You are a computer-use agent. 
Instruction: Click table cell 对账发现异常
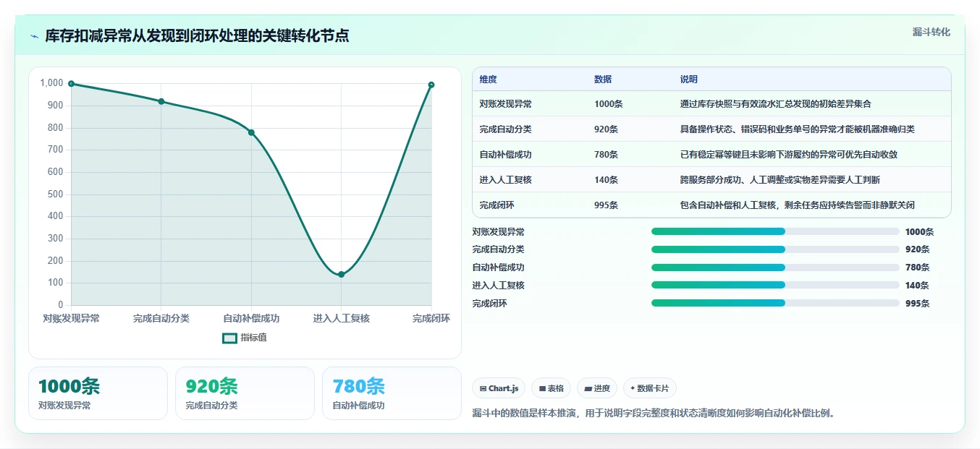pos(505,104)
